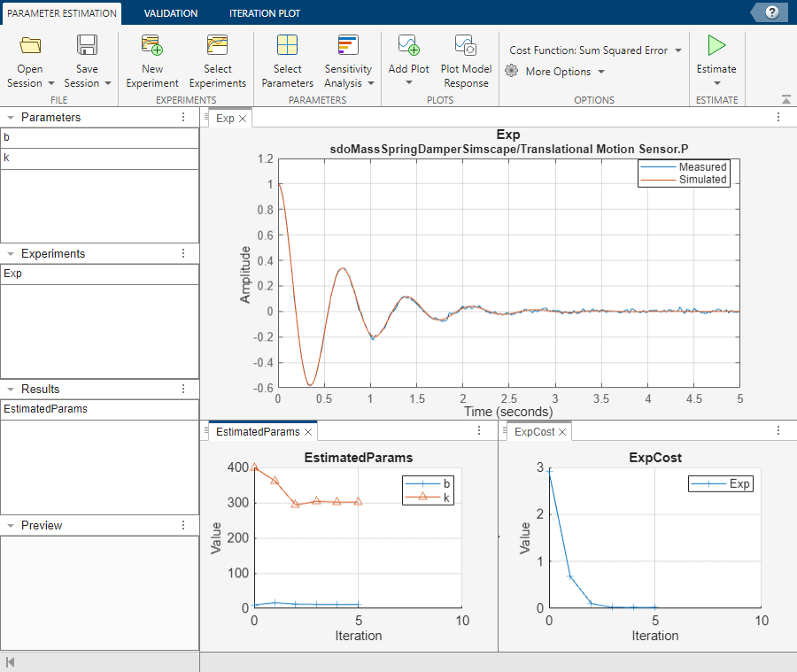Click the Save Session disk icon

tap(87, 46)
